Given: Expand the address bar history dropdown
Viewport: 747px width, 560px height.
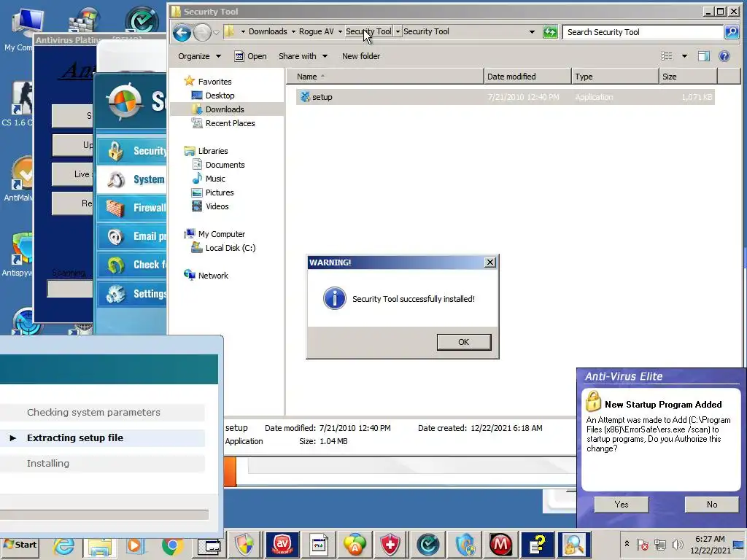Looking at the screenshot, I should click(x=532, y=32).
